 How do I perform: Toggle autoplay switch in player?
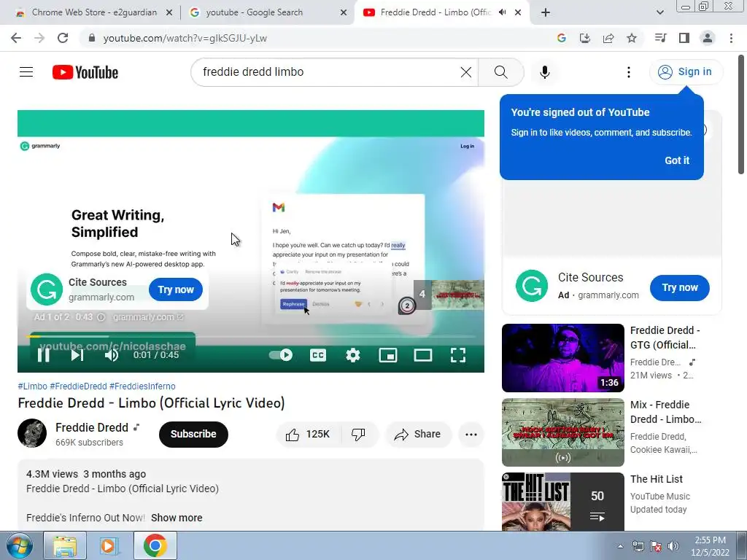point(281,355)
